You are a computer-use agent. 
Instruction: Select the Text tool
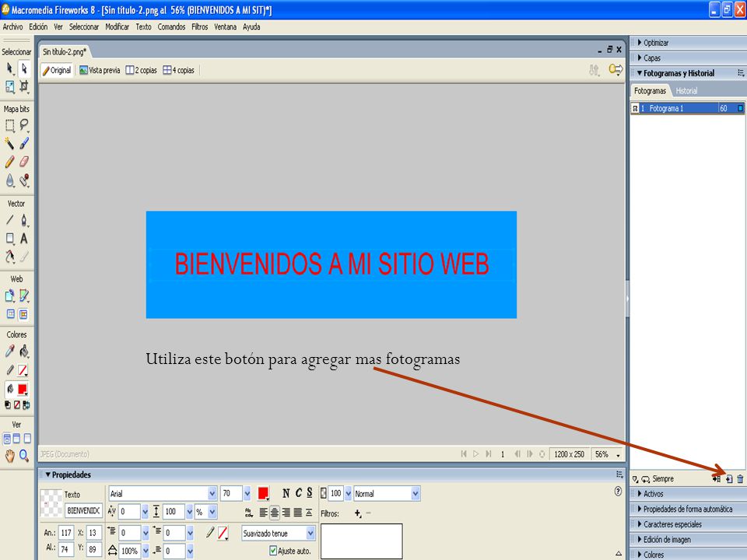coord(24,238)
